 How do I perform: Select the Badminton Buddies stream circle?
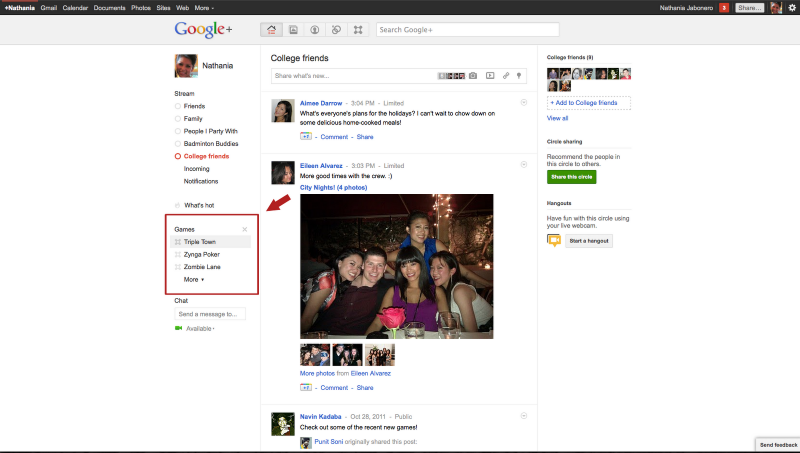point(209,144)
